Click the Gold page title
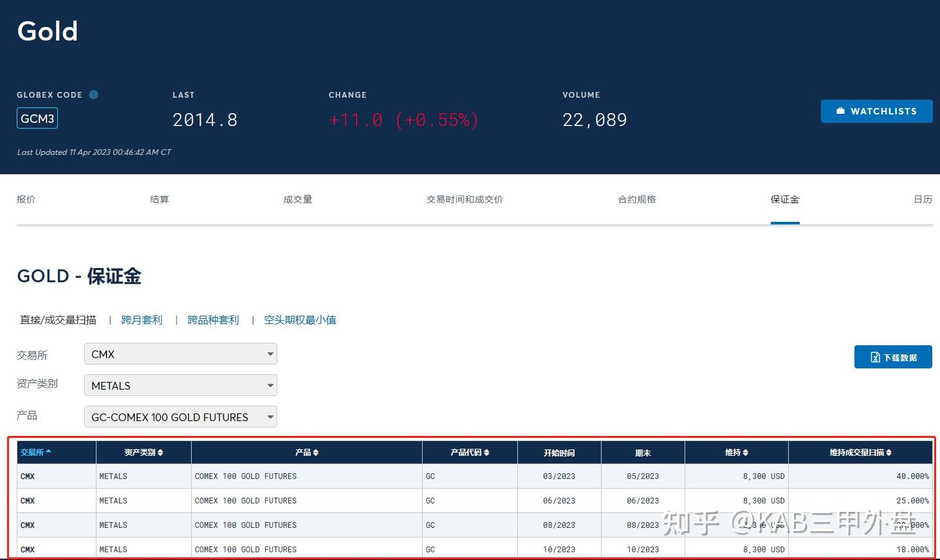The image size is (940, 560). [x=48, y=31]
